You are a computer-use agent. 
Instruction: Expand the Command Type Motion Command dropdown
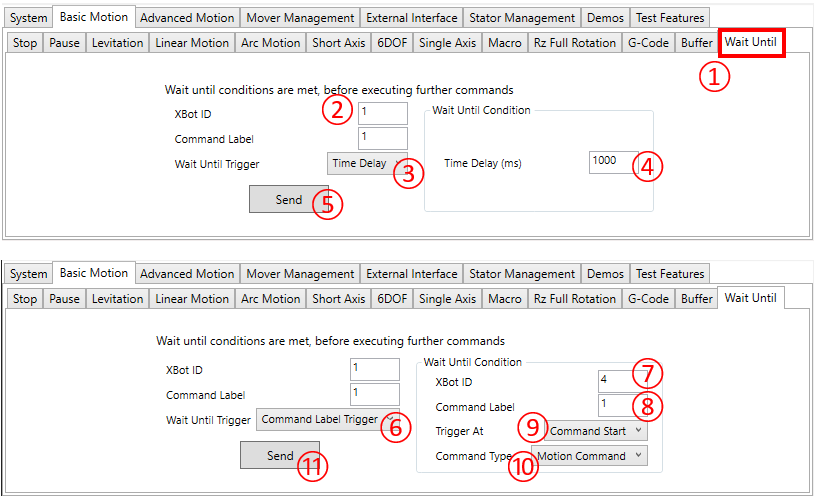pos(590,456)
